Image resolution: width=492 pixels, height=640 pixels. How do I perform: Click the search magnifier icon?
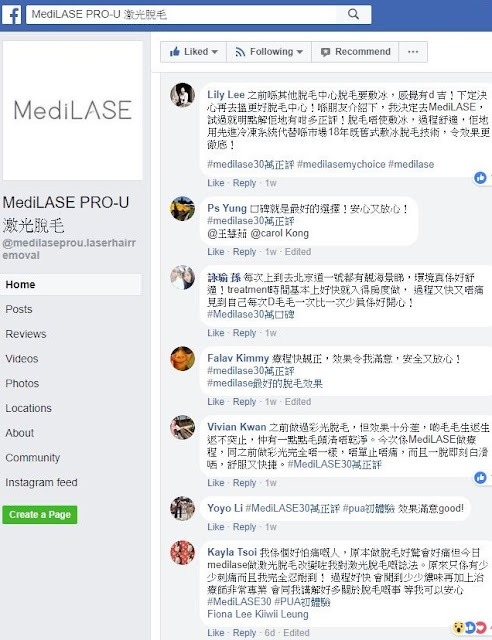[354, 14]
